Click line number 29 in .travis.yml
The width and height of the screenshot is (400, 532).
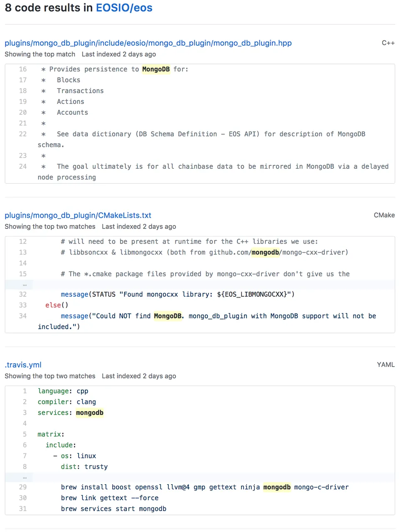(x=23, y=487)
